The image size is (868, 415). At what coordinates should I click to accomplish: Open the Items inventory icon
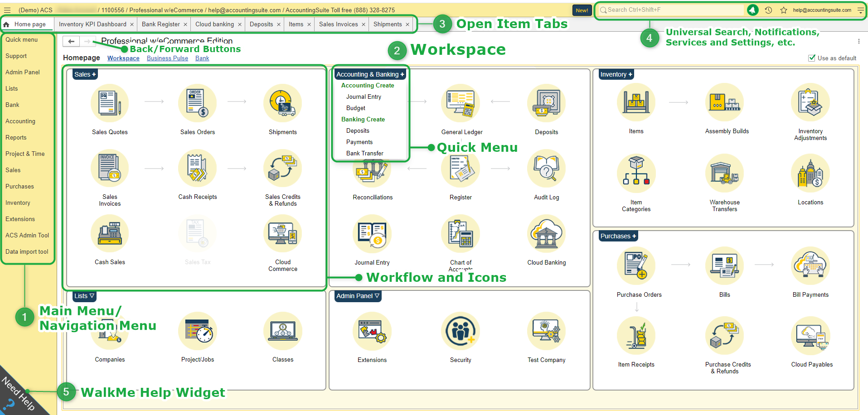[x=636, y=103]
